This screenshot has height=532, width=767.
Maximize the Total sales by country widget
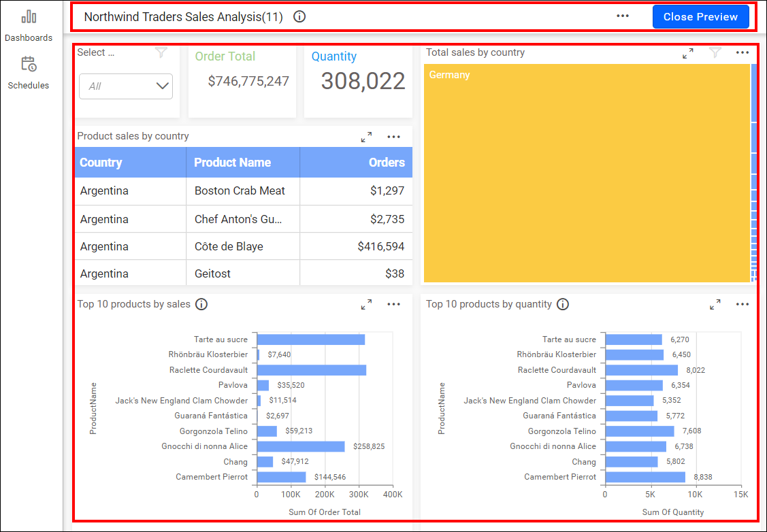(688, 53)
